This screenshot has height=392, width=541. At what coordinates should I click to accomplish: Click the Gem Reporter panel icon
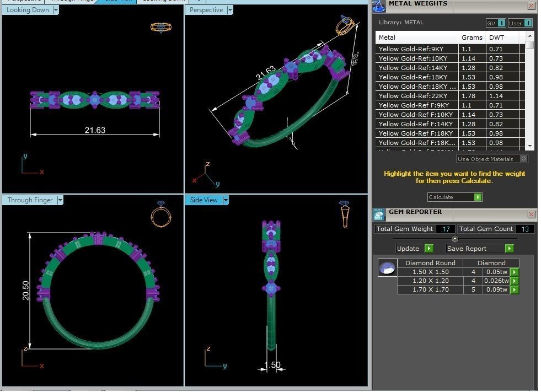(x=379, y=214)
